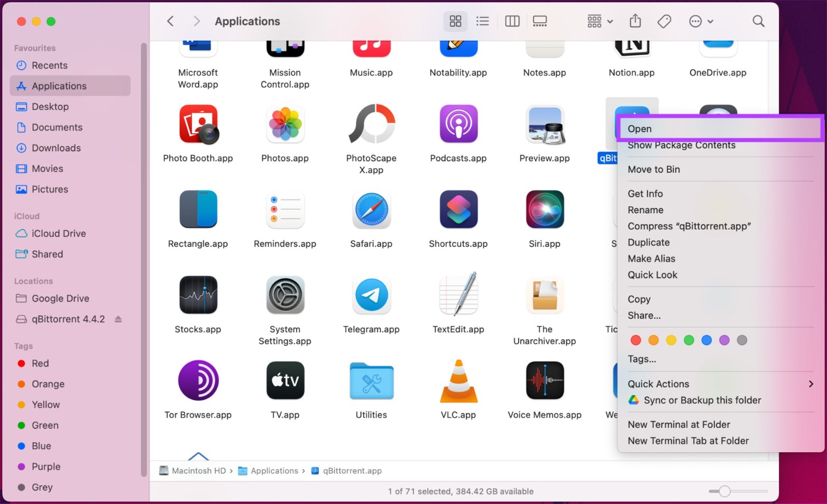
Task: Launch Photos.app from the grid
Action: (285, 124)
